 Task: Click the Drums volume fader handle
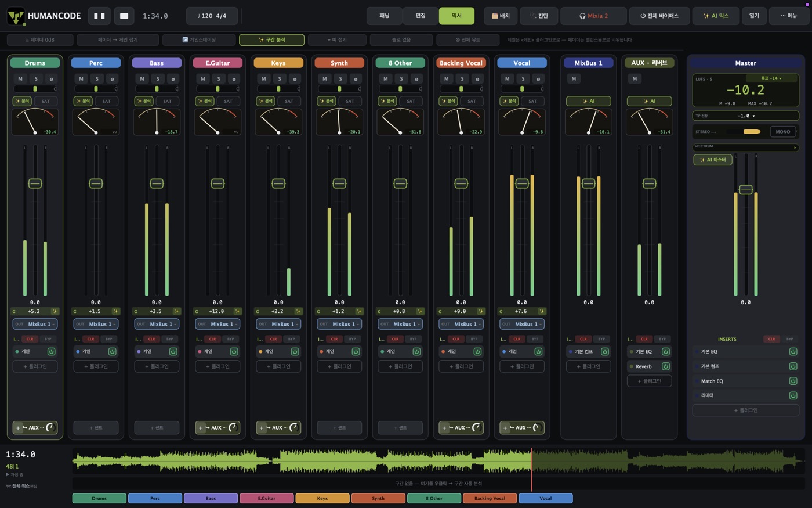pyautogui.click(x=35, y=183)
